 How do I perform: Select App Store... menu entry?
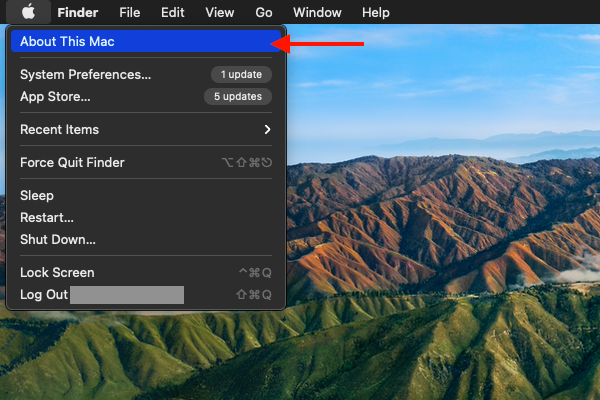click(x=146, y=96)
